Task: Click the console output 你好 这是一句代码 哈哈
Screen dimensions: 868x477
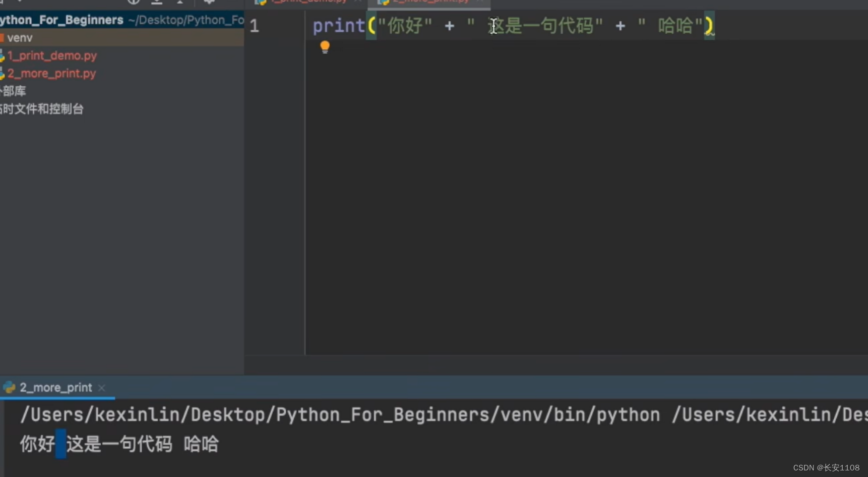Action: pos(119,444)
